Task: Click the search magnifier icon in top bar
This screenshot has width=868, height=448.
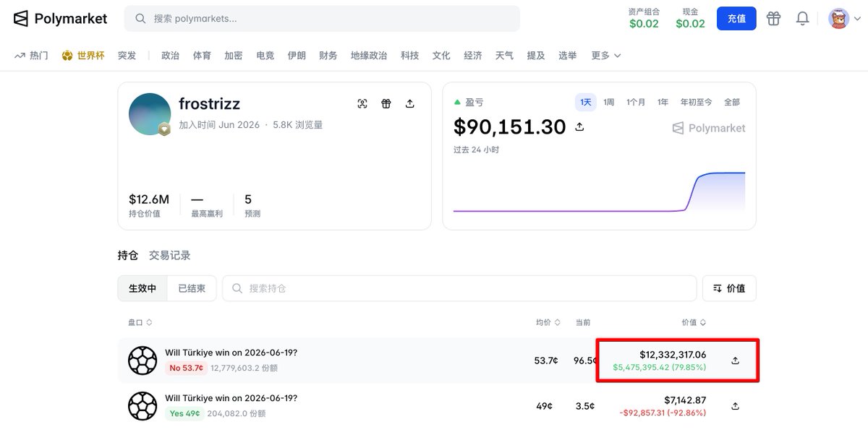Action: [140, 19]
